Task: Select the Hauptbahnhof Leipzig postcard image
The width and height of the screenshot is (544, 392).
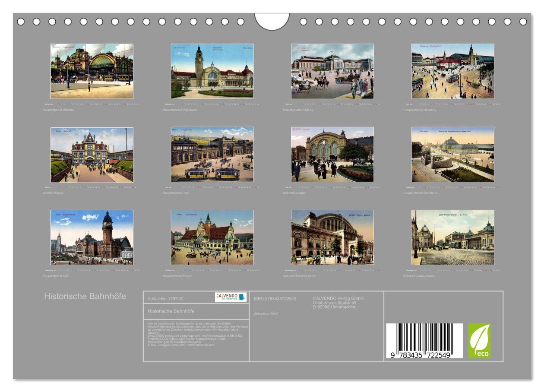Action: tap(332, 71)
